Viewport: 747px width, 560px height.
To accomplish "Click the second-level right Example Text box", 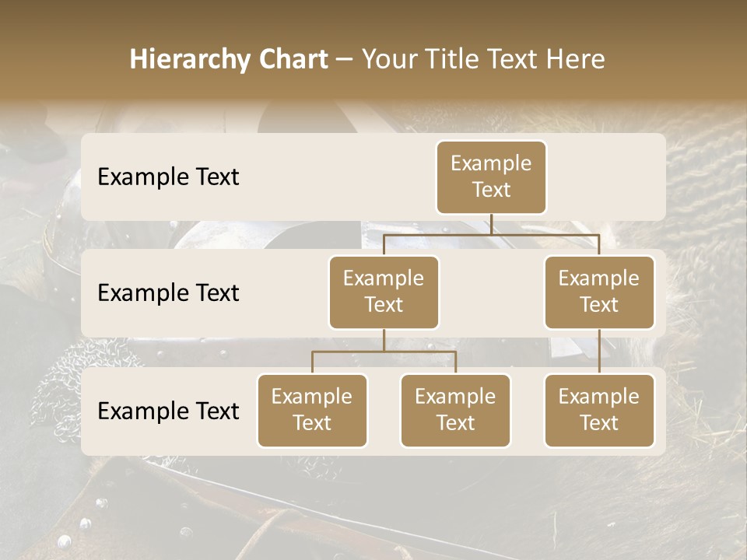I will click(599, 292).
